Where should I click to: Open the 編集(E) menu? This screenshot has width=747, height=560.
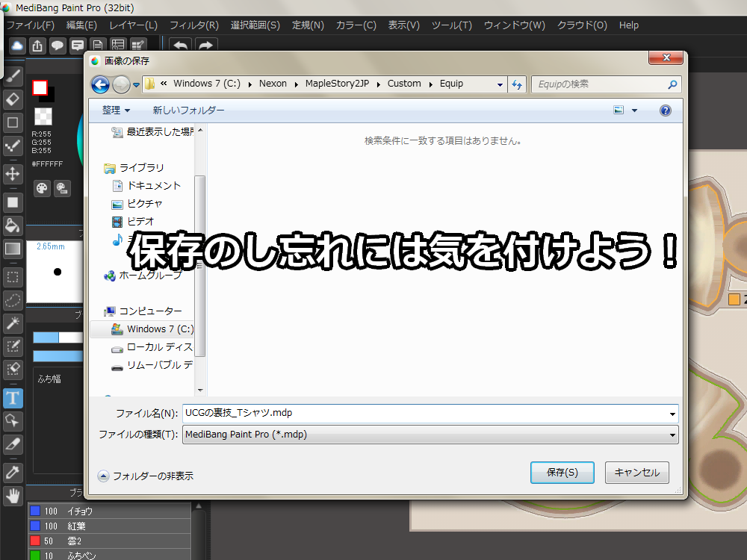click(x=81, y=25)
